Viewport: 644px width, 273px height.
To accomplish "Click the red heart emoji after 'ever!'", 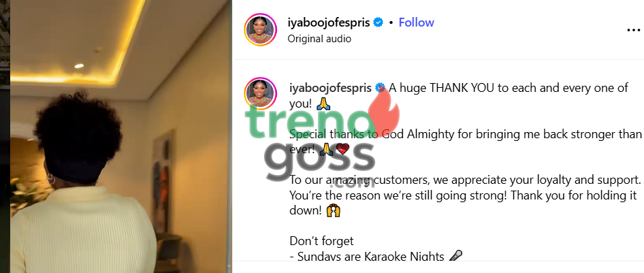I will pyautogui.click(x=342, y=149).
